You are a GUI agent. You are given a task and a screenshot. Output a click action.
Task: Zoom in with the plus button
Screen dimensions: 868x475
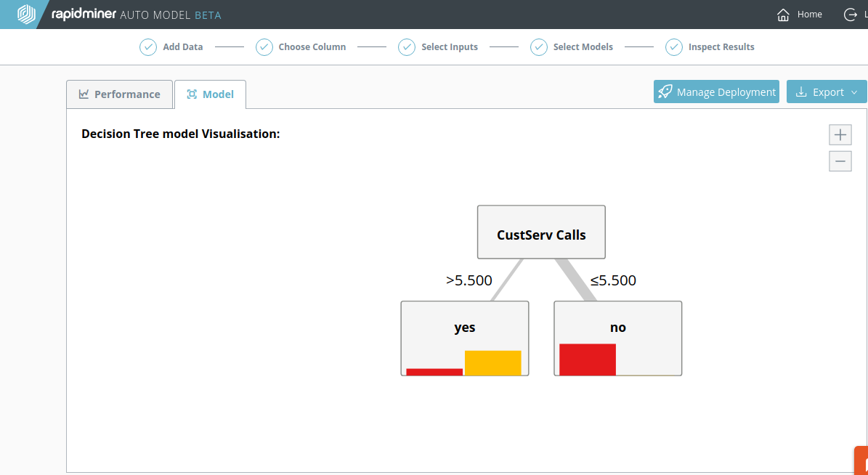click(840, 135)
